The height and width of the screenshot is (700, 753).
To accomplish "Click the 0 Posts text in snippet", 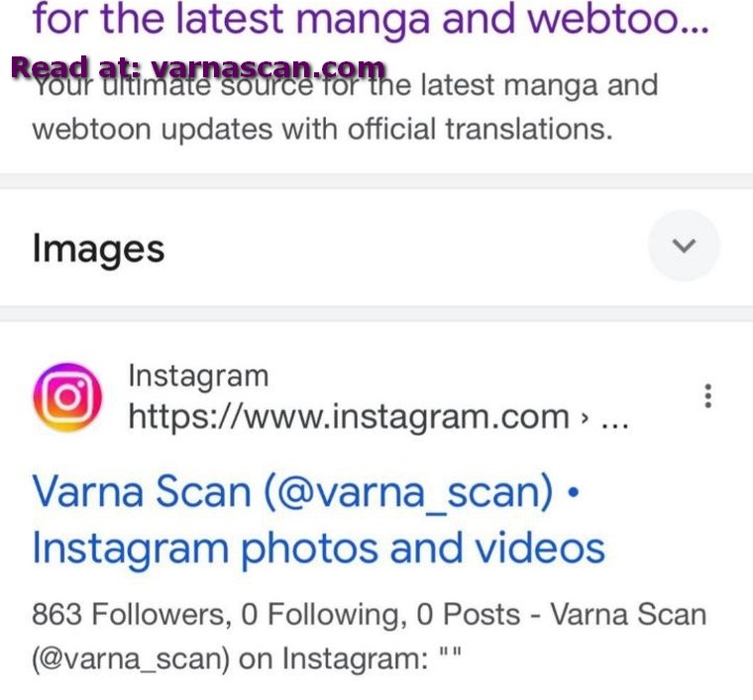I will point(469,614).
